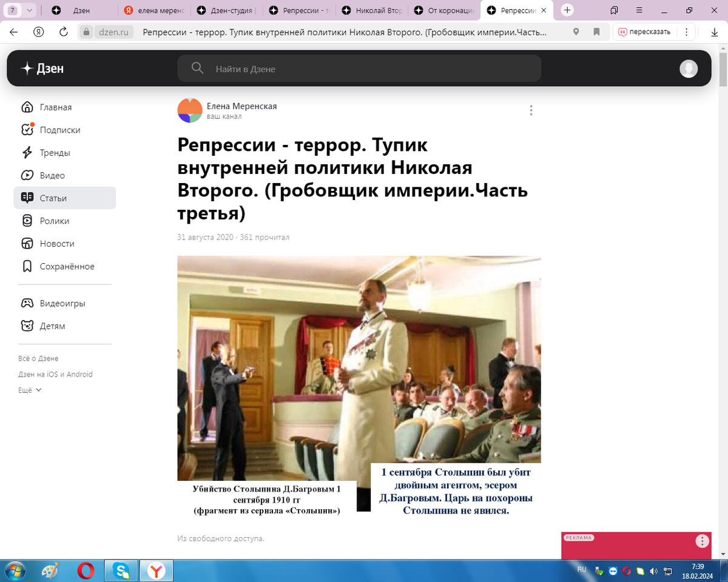This screenshot has width=728, height=582.
Task: Open Opera from the taskbar
Action: coord(86,570)
